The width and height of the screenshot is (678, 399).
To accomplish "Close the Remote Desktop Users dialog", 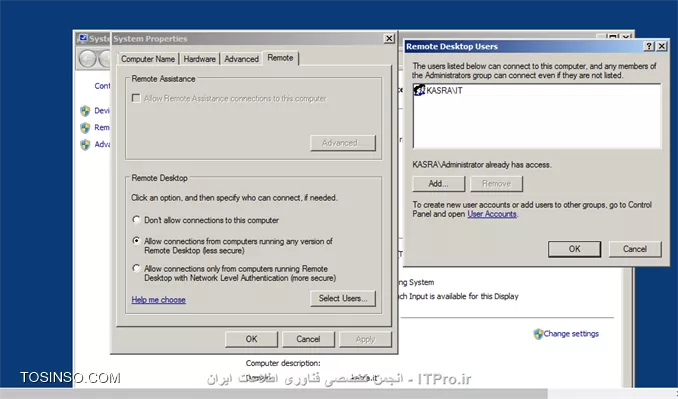I will coord(662,46).
